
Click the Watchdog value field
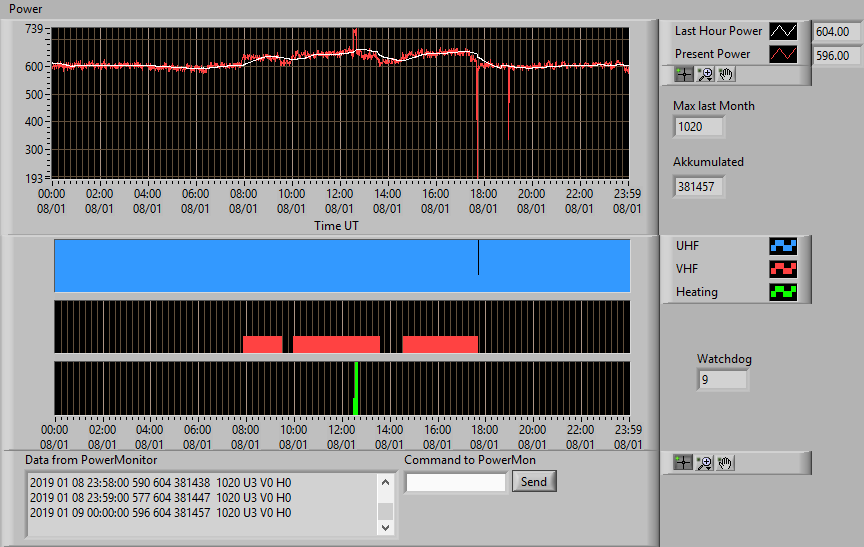(722, 380)
